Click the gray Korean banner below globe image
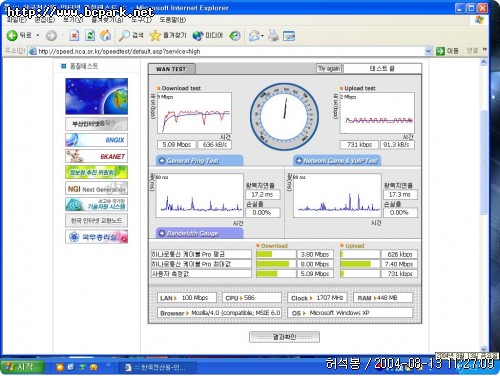The height and width of the screenshot is (376, 500). (97, 124)
